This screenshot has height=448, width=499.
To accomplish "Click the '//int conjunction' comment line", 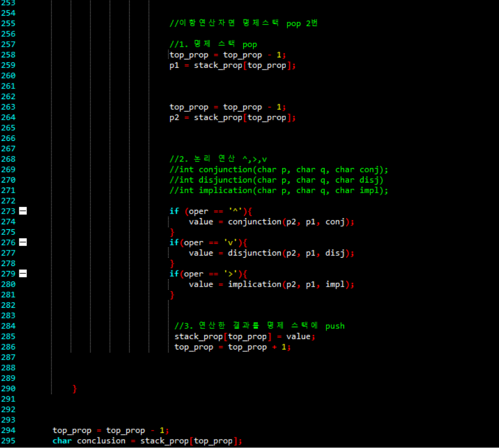I will 279,170.
